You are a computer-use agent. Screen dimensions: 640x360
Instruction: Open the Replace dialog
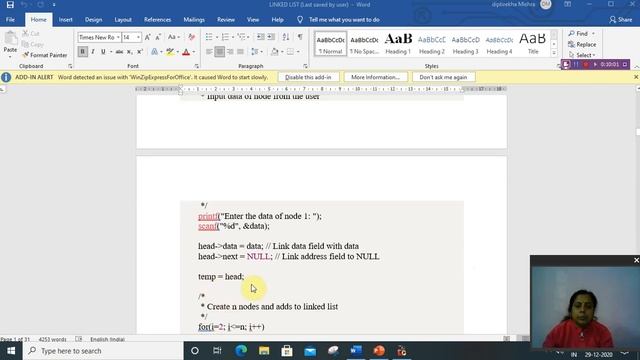click(x=582, y=44)
